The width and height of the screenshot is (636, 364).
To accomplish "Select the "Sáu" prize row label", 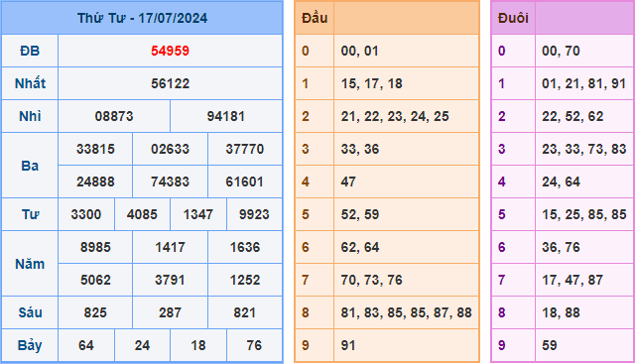I will [30, 312].
